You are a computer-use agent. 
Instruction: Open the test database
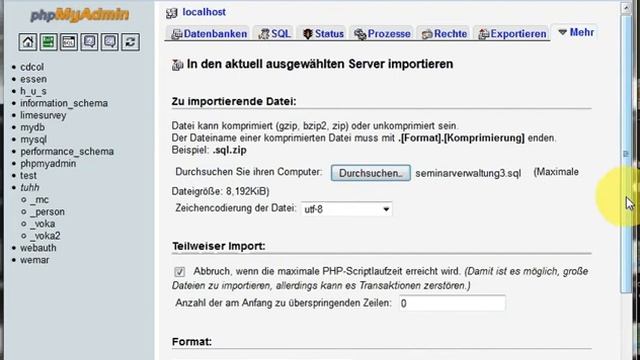29,176
